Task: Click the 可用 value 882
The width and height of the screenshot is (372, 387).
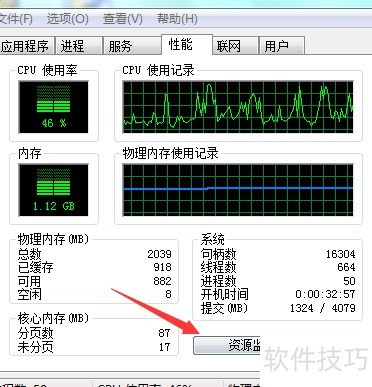Action: tap(163, 281)
